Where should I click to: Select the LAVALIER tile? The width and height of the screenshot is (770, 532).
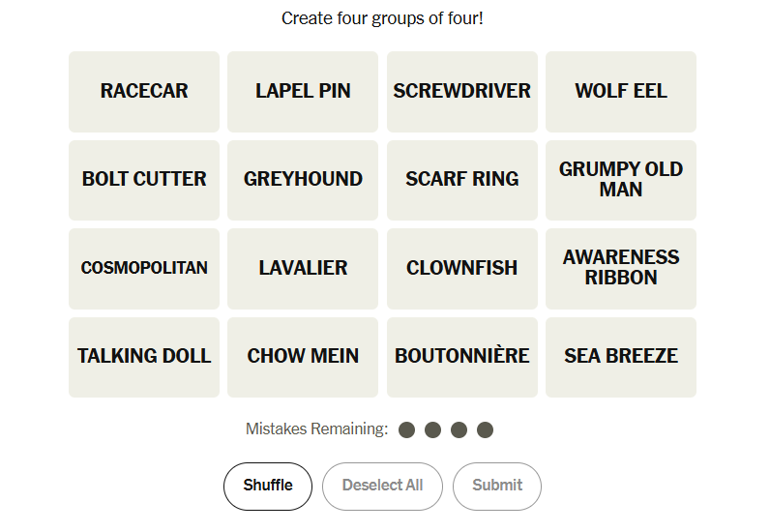303,269
